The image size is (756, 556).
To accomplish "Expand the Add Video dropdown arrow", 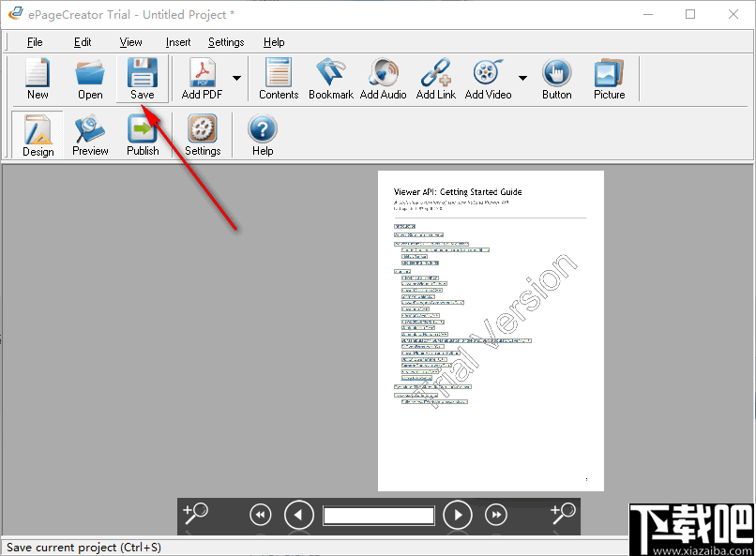I will coord(522,78).
